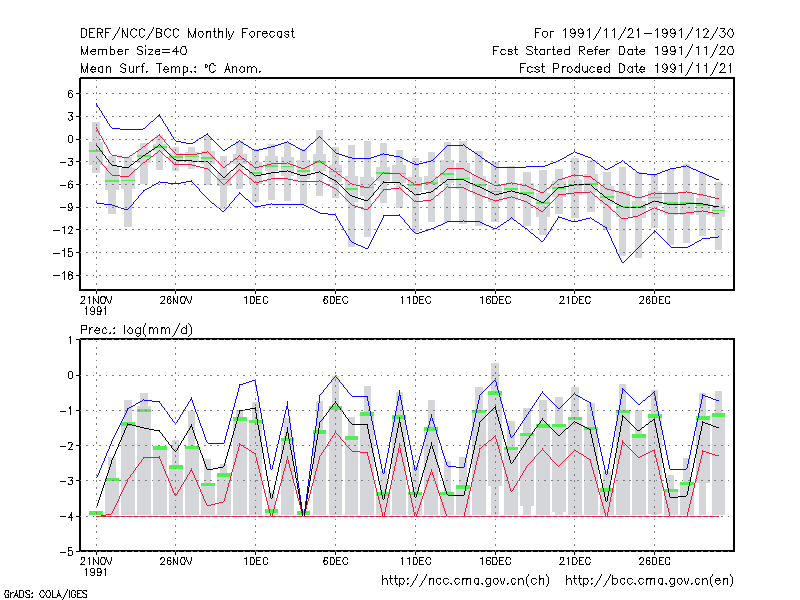The image size is (800, 600).
Task: Click the 26DEC tick on precipitation chart
Action: 654,561
